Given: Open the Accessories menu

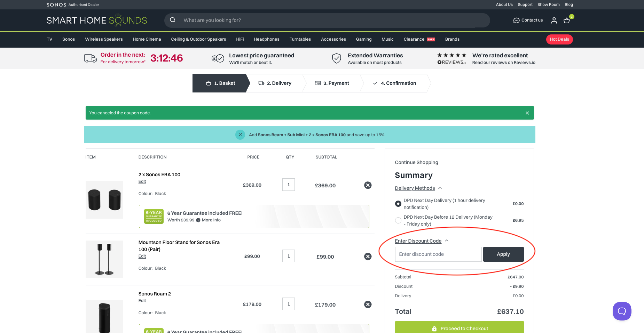Looking at the screenshot, I should click(x=333, y=39).
